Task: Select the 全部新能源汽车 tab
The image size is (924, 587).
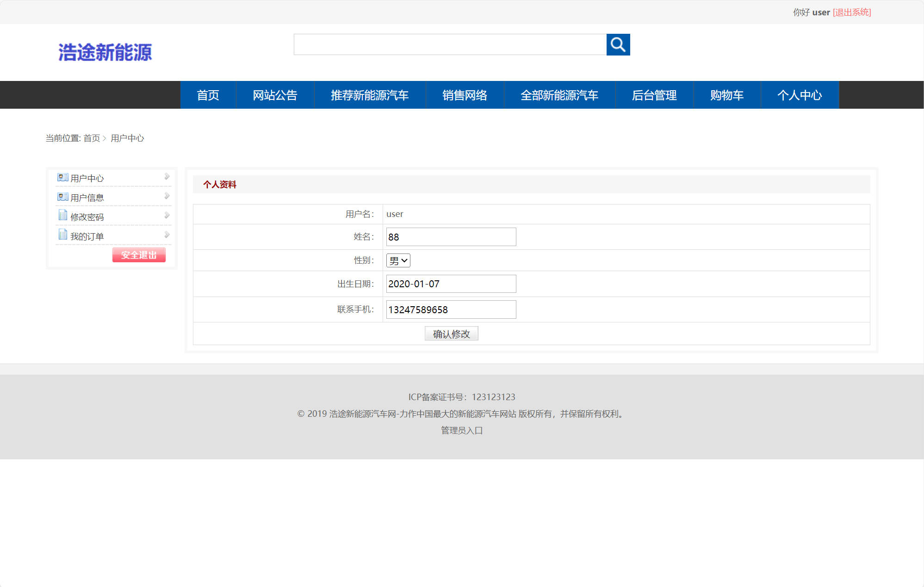Action: point(559,95)
